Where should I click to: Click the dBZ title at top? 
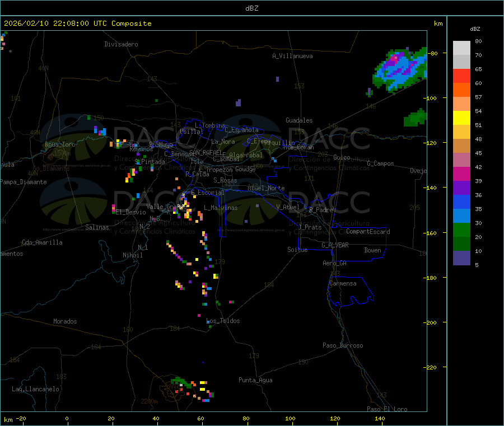(x=251, y=8)
